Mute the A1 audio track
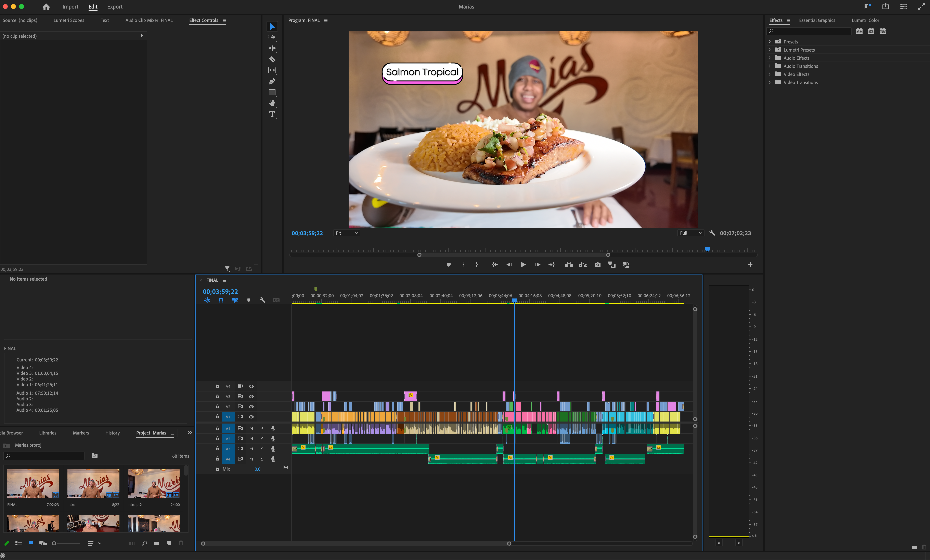Screen dimensions: 930x560 tap(251, 428)
